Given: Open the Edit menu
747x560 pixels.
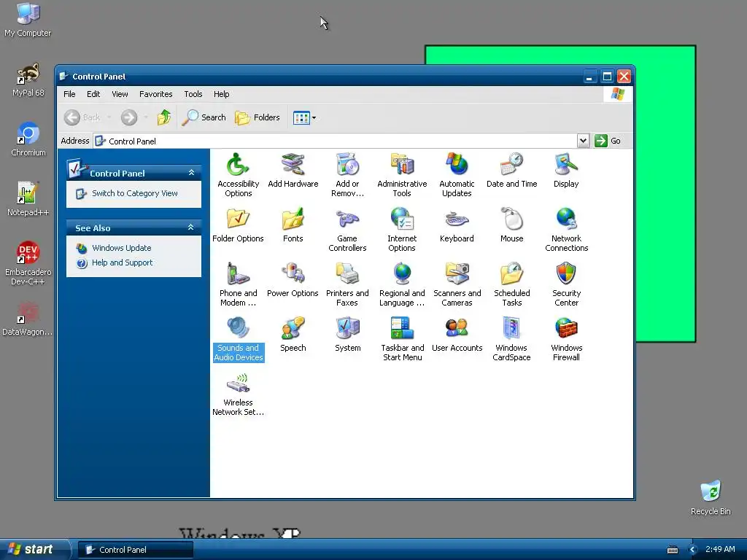Looking at the screenshot, I should [x=93, y=94].
